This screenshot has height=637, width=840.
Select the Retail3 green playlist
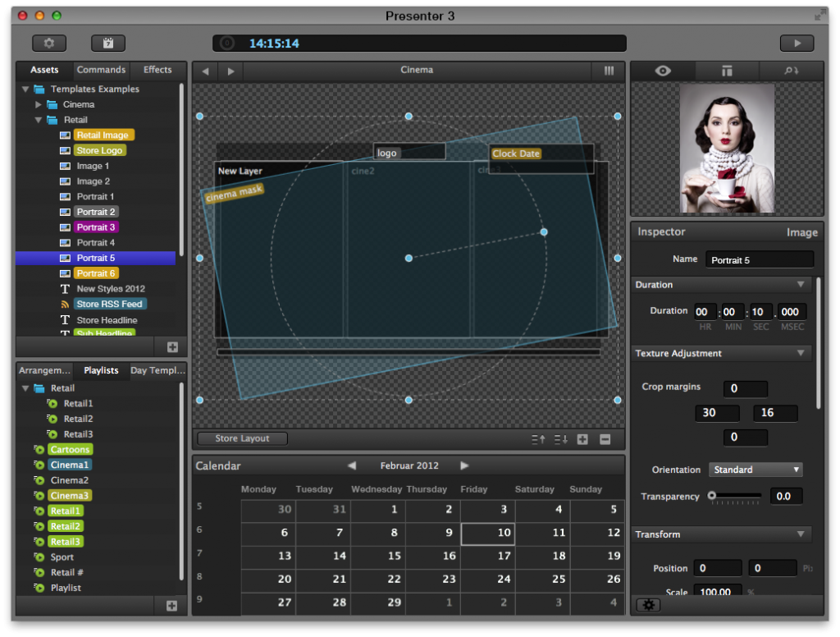[66, 542]
